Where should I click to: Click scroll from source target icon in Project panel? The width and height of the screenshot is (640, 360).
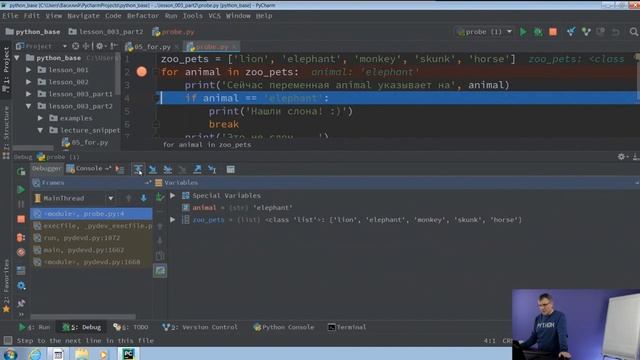point(76,46)
